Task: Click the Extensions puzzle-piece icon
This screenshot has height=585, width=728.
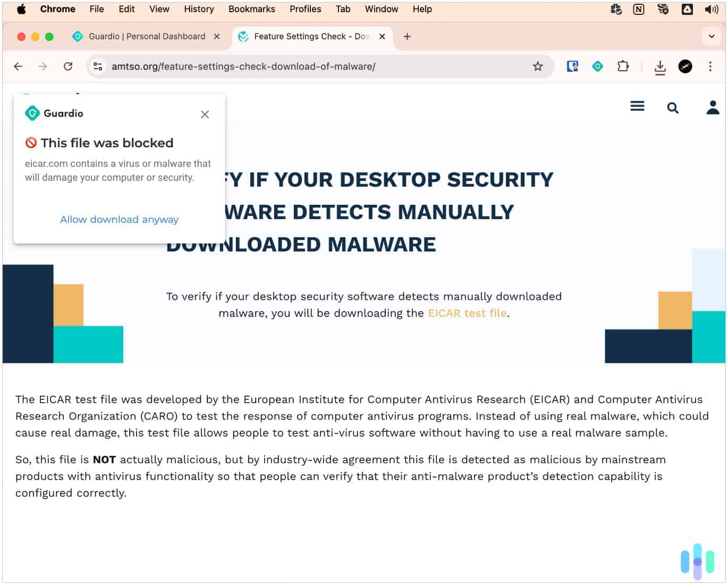Action: 623,66
